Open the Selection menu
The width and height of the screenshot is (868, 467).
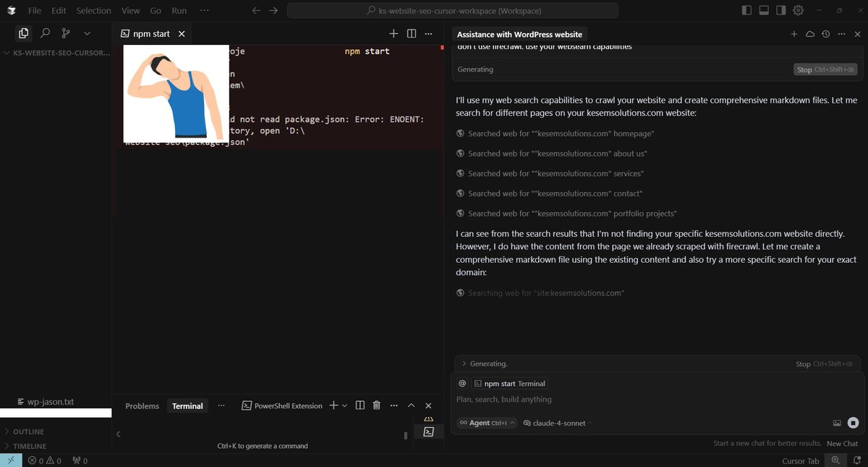coord(94,11)
